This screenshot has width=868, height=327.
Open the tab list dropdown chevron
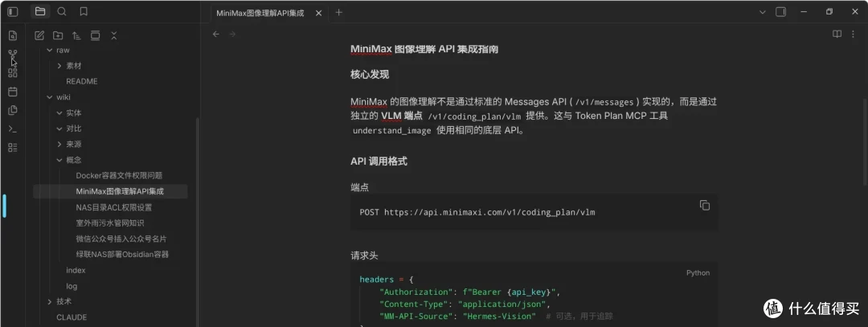(762, 11)
